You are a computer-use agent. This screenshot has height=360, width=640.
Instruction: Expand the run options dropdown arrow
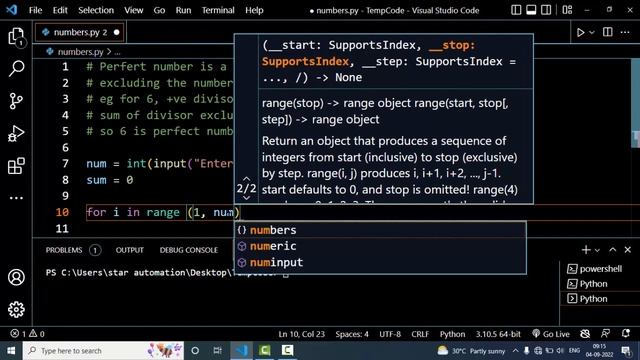592,32
